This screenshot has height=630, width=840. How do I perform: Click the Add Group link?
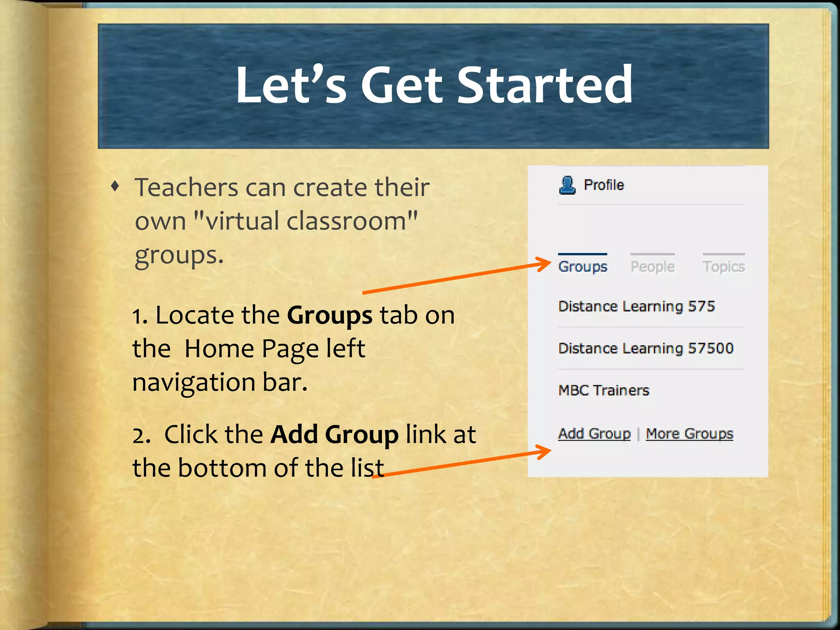click(594, 434)
